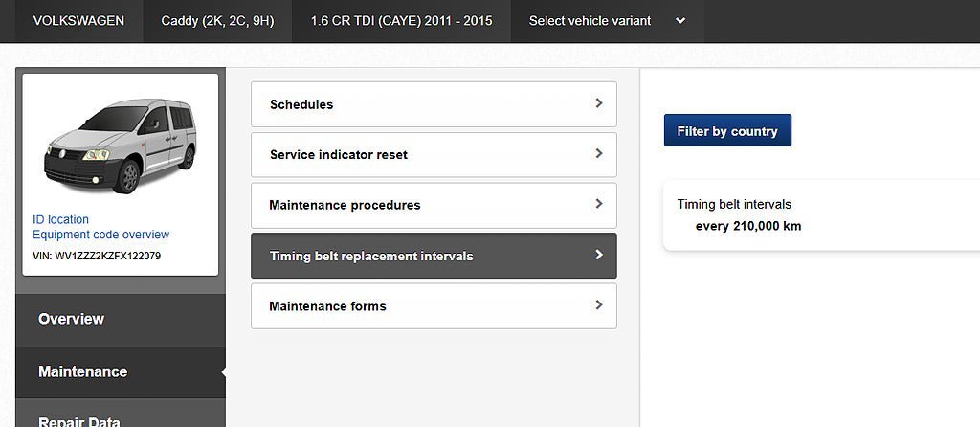Click the Timing belt intervals result card
The image size is (980, 427).
813,215
